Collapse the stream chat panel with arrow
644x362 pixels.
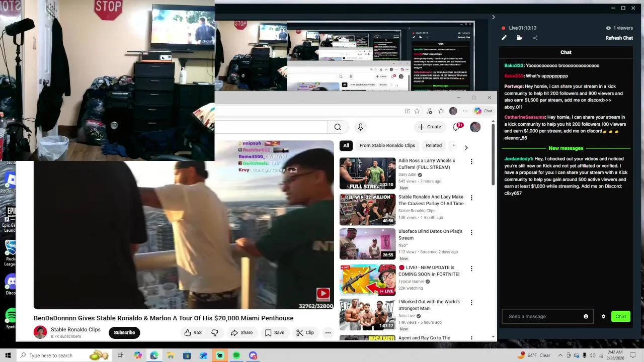pyautogui.click(x=493, y=17)
